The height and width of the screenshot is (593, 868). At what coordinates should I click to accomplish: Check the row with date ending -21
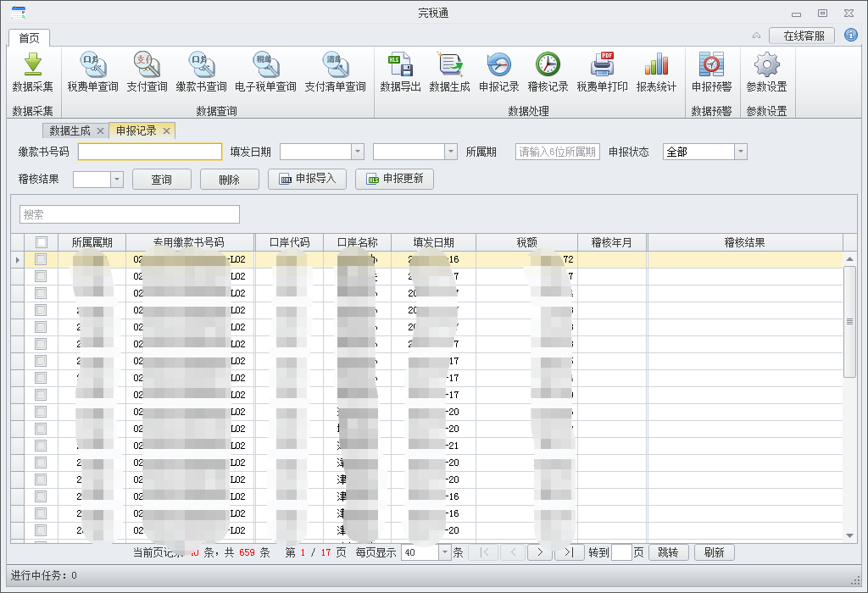tap(41, 446)
